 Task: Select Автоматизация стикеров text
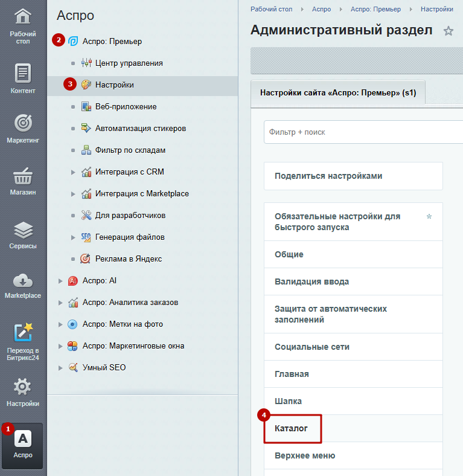tap(141, 129)
